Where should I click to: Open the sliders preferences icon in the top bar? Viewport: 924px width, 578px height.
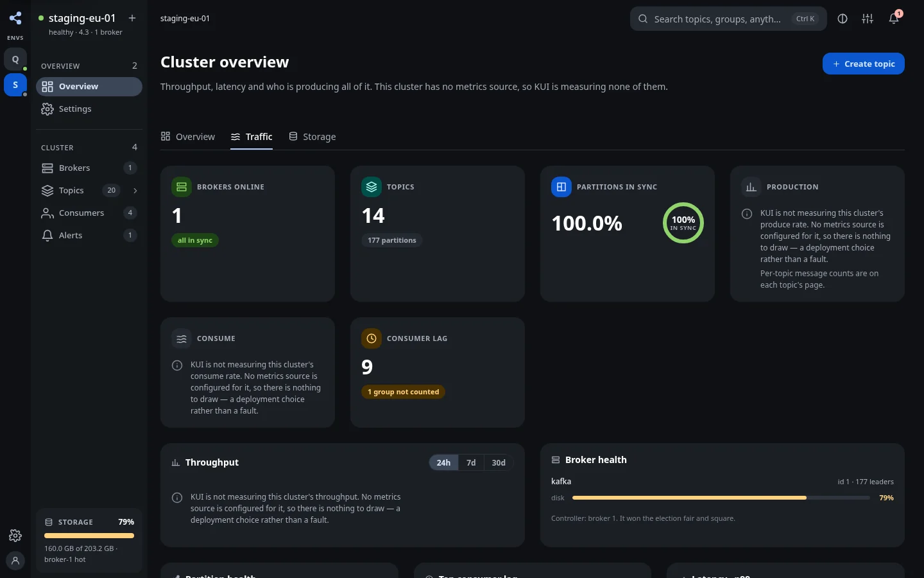click(868, 19)
